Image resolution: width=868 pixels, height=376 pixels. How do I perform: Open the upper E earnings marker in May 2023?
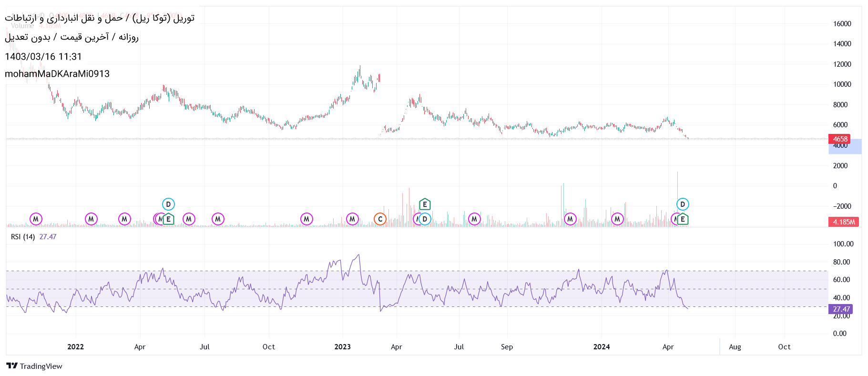425,204
